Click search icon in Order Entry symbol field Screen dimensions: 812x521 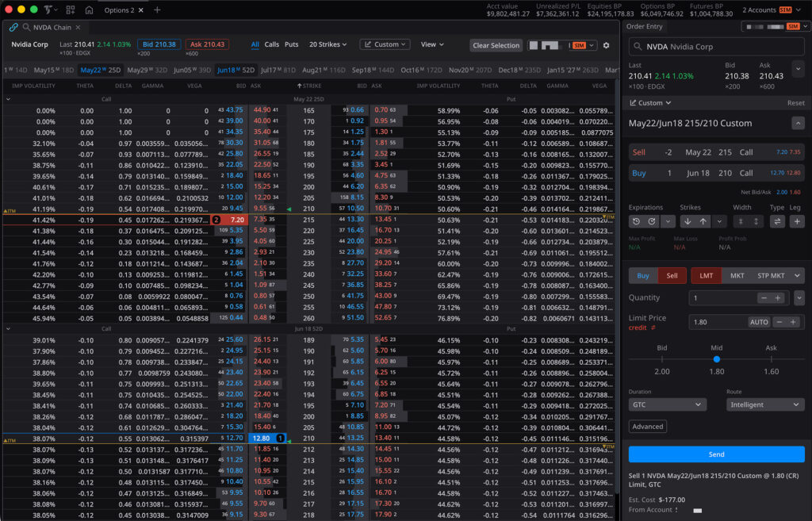coord(638,47)
